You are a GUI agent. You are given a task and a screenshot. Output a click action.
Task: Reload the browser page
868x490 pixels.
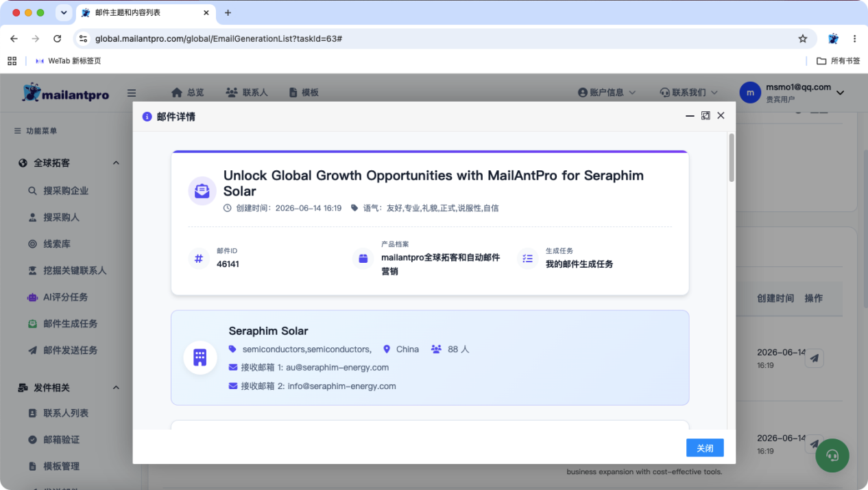[x=58, y=39]
